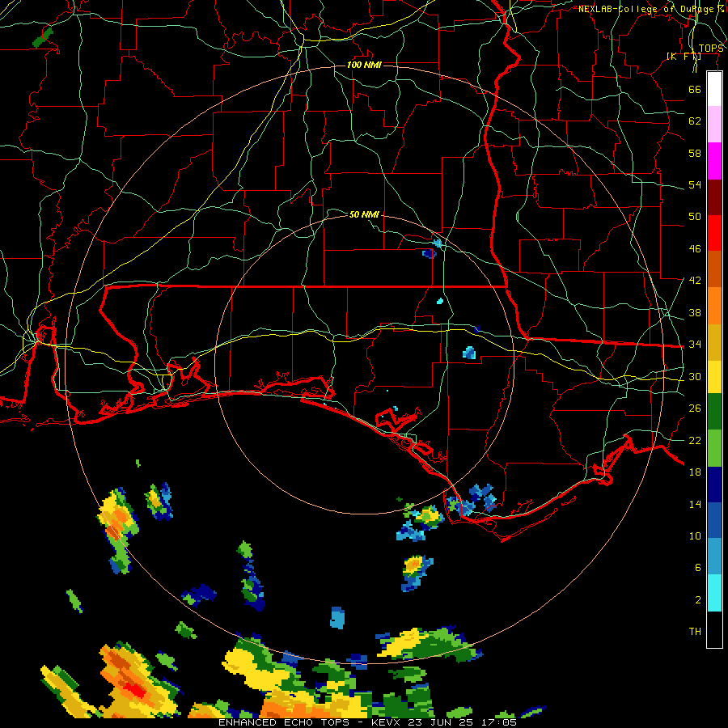Select the magenta swatch in the legend

714,161
